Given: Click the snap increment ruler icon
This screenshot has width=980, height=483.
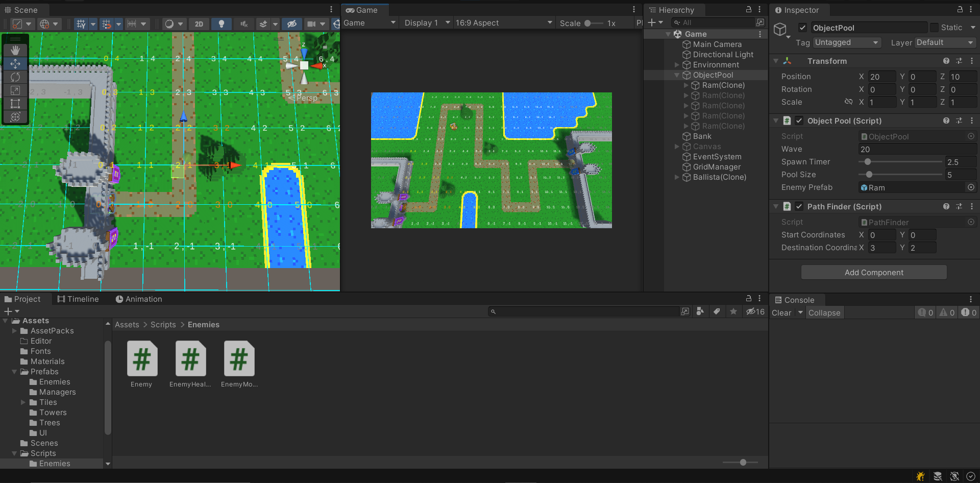Looking at the screenshot, I should [132, 23].
